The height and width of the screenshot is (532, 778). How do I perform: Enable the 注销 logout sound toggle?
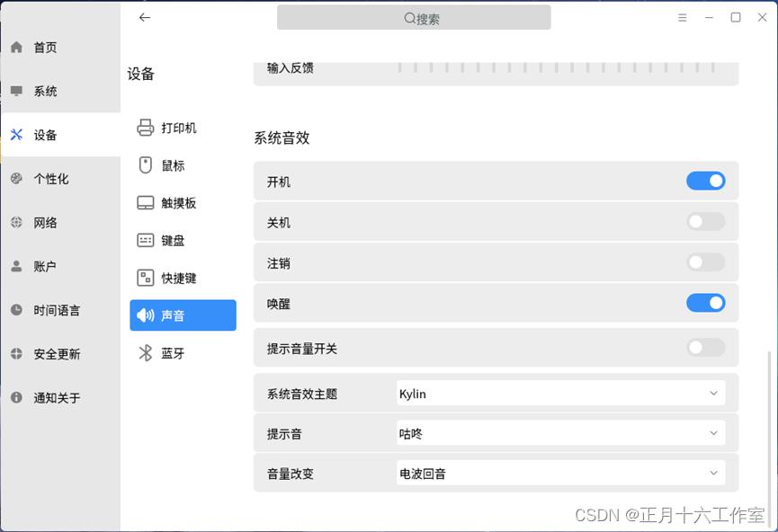[705, 262]
